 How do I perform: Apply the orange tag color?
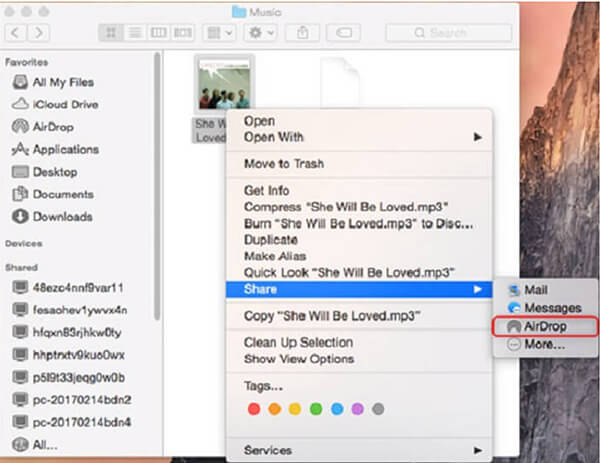[274, 409]
